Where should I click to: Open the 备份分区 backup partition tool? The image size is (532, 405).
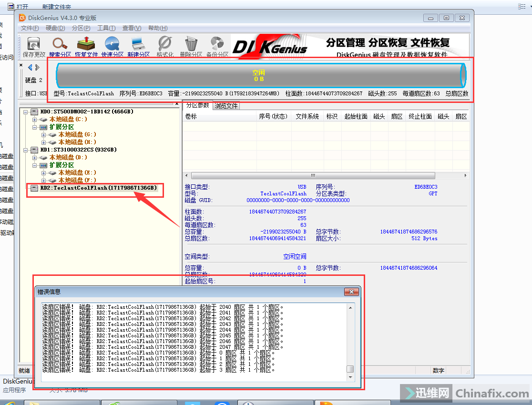pos(217,46)
